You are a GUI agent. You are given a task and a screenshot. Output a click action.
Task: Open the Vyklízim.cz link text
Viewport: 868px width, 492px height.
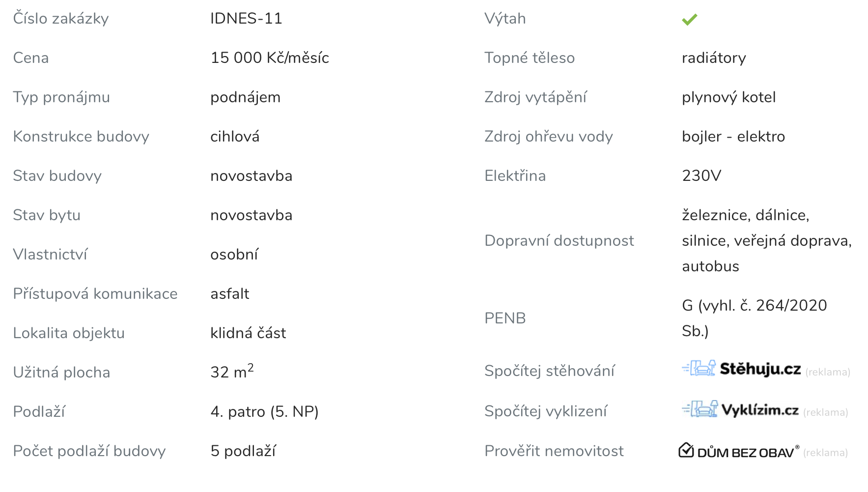759,410
